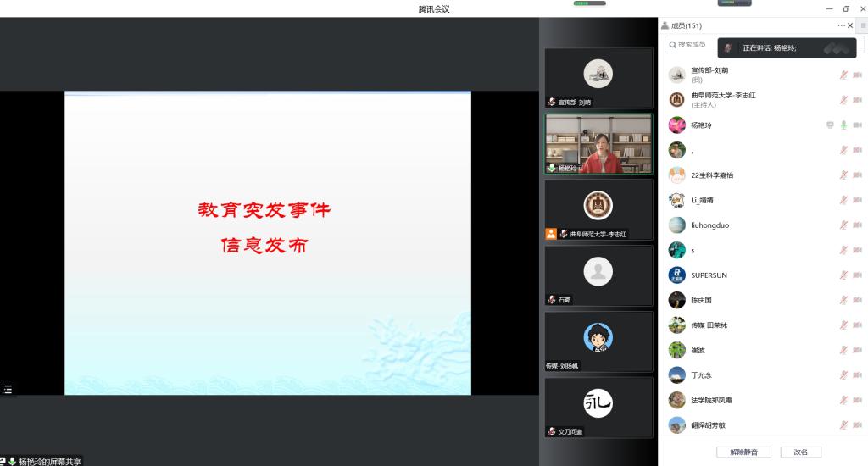
Task: Select member 丁允念 in the list
Action: point(702,375)
